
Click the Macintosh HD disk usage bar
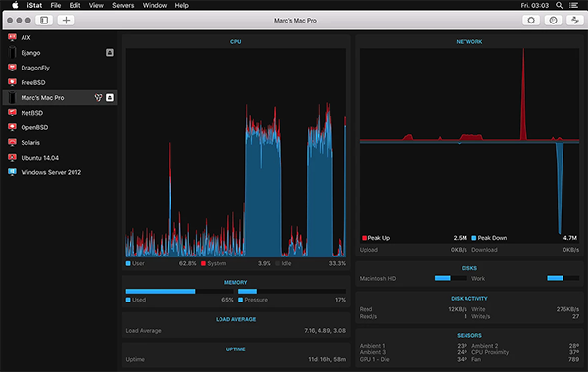click(x=451, y=278)
